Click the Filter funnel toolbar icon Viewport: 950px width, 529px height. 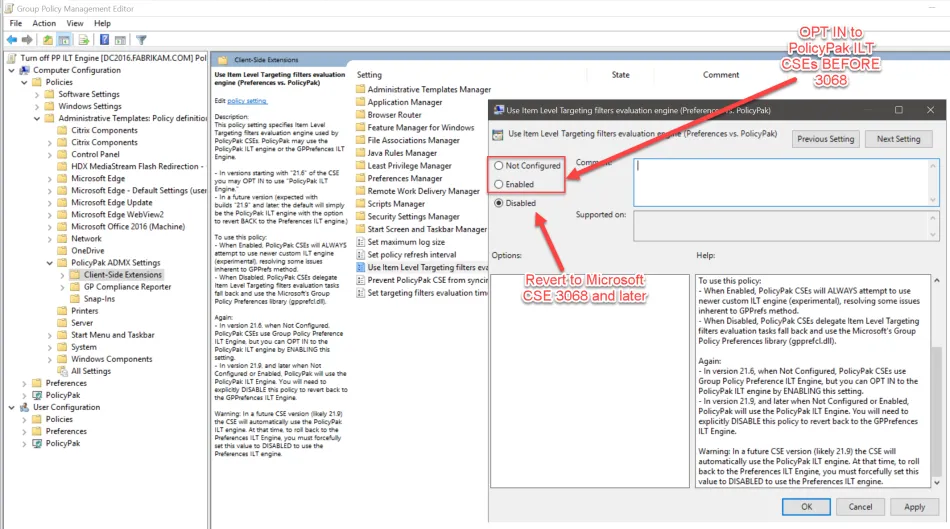click(141, 40)
